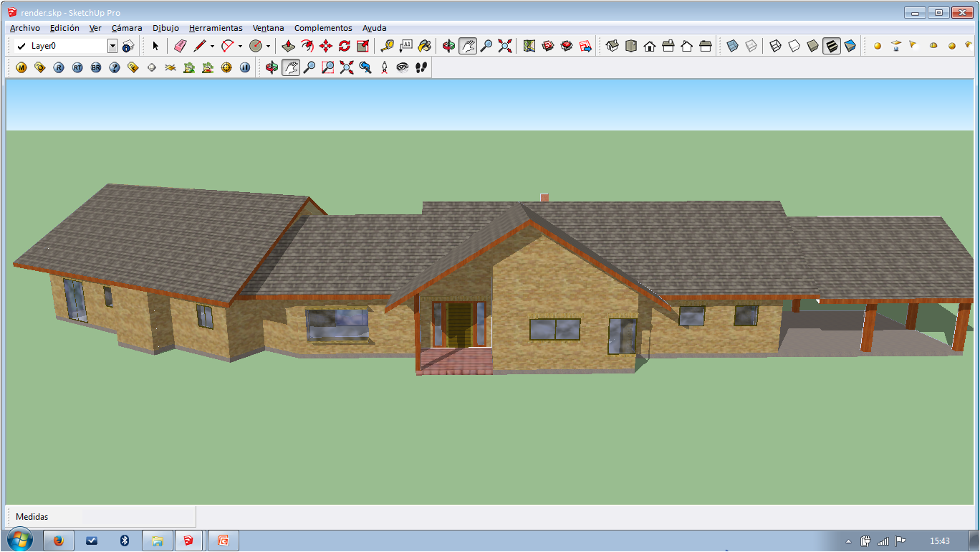Toggle X-ray face style
Viewport: 980px width, 552px height.
click(732, 46)
